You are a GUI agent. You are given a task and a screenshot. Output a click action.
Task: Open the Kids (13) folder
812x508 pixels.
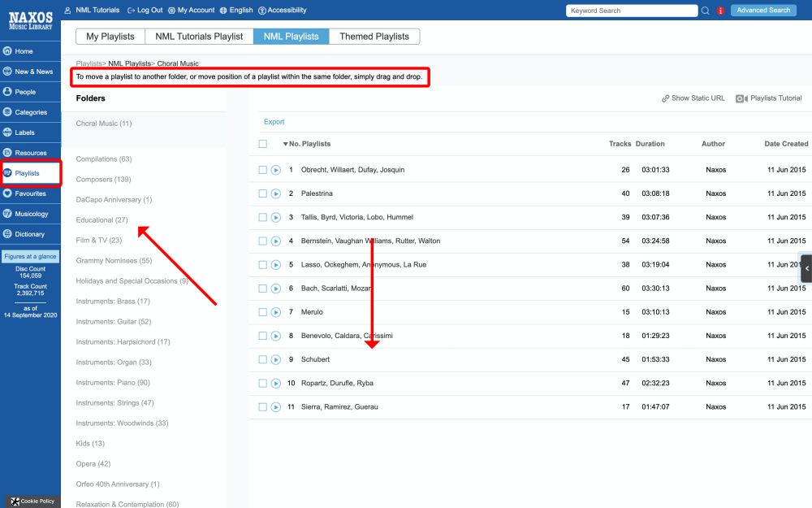click(90, 444)
